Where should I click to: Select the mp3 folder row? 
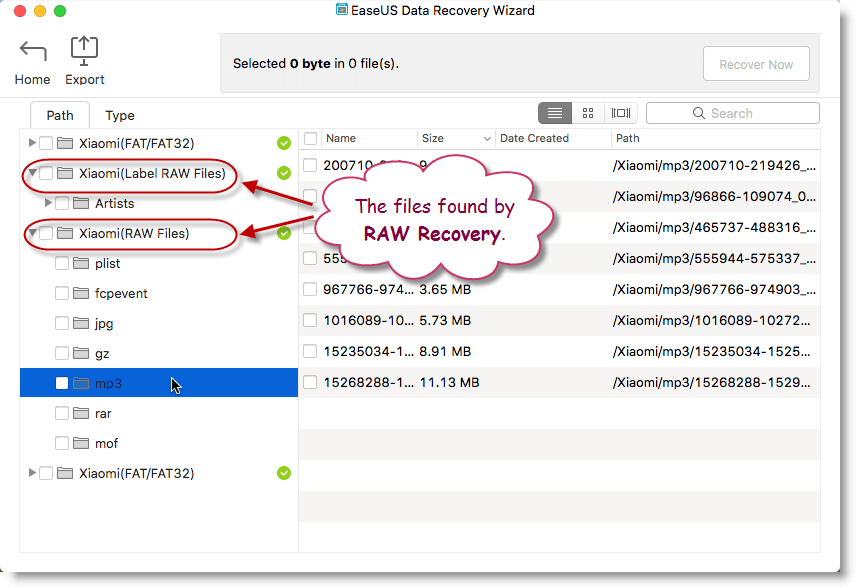(x=159, y=383)
